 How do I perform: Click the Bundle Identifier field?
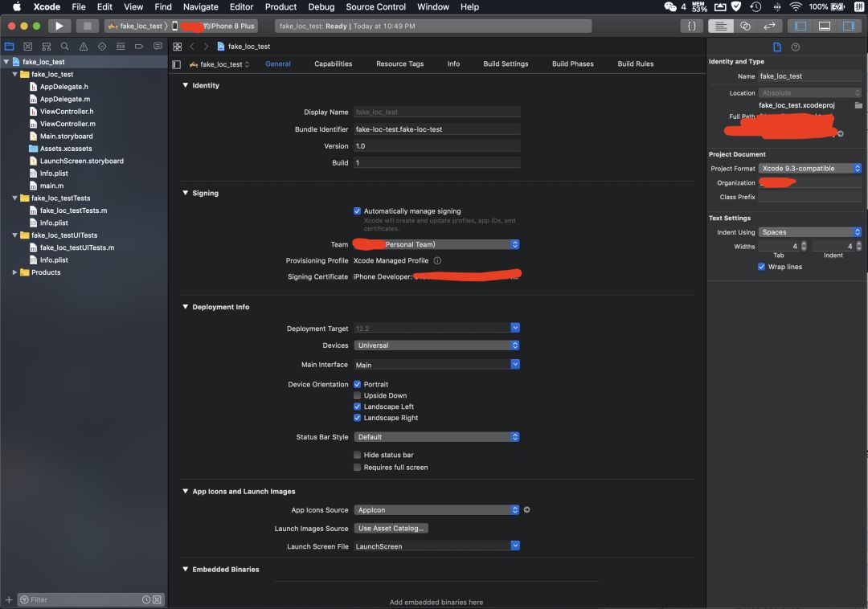pos(436,129)
